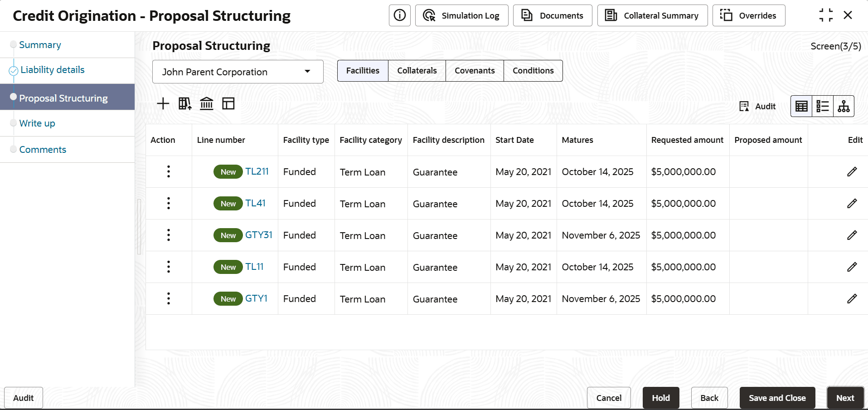
Task: Open action menu for TL41 row
Action: (x=169, y=204)
